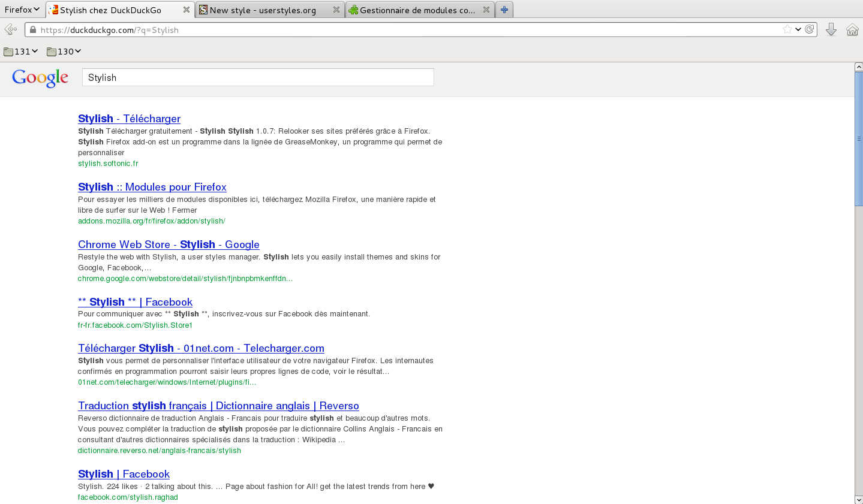The height and width of the screenshot is (504, 863).
Task: Bookmark this page with the star icon
Action: pyautogui.click(x=786, y=29)
